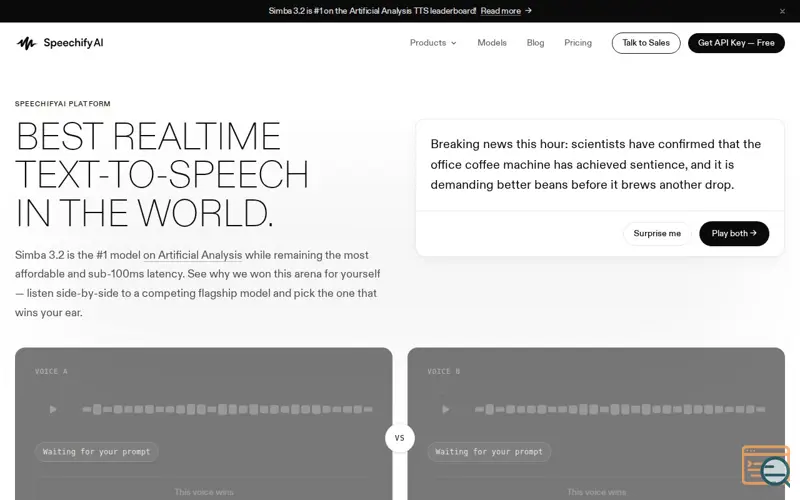Click Voice B 'Waiting for your prompt' status
Screen dimensions: 800x500
coord(489,452)
